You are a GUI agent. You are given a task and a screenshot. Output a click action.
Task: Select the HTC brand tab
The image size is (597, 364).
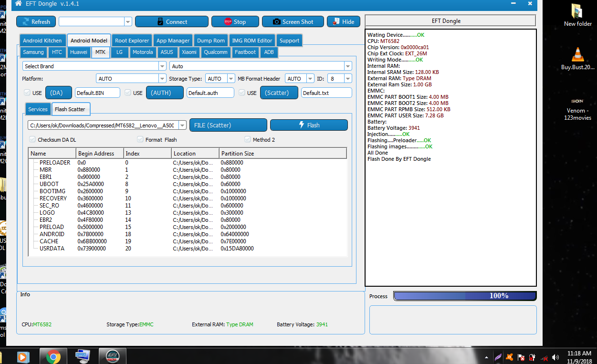click(x=57, y=52)
